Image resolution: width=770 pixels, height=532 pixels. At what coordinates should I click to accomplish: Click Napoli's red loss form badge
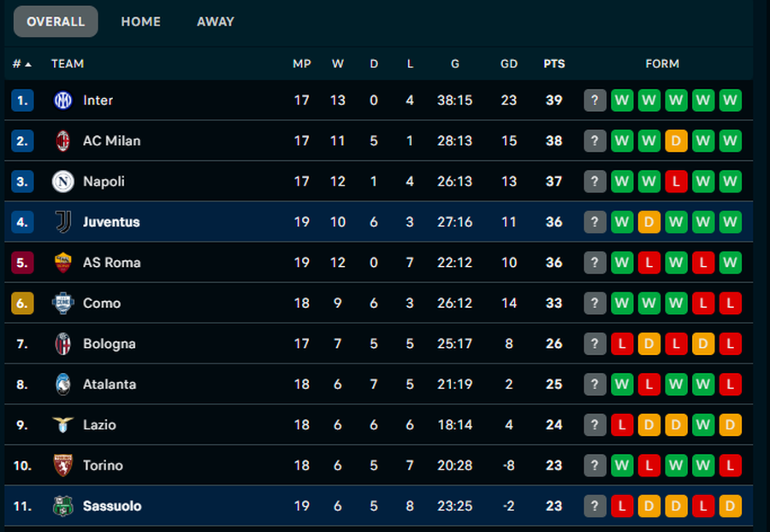click(x=676, y=181)
